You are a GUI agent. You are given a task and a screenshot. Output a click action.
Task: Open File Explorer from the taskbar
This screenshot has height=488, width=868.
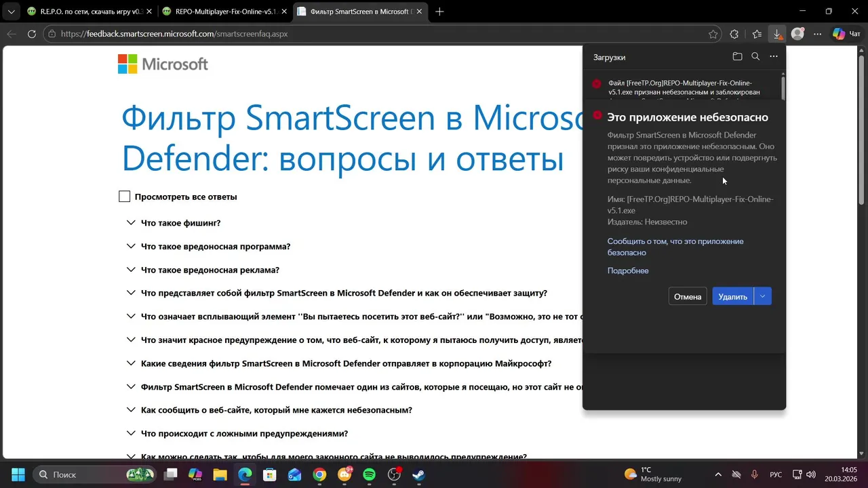click(x=220, y=474)
